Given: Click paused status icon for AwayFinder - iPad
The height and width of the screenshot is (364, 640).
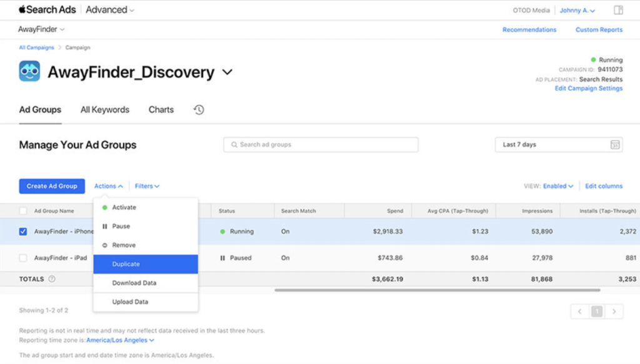Looking at the screenshot, I should [222, 258].
